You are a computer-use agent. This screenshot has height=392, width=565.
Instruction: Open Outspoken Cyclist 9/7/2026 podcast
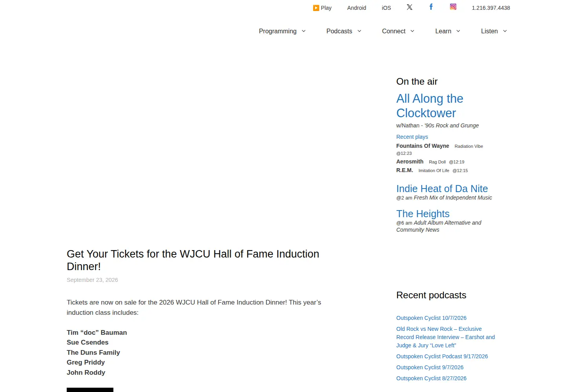coord(430,367)
